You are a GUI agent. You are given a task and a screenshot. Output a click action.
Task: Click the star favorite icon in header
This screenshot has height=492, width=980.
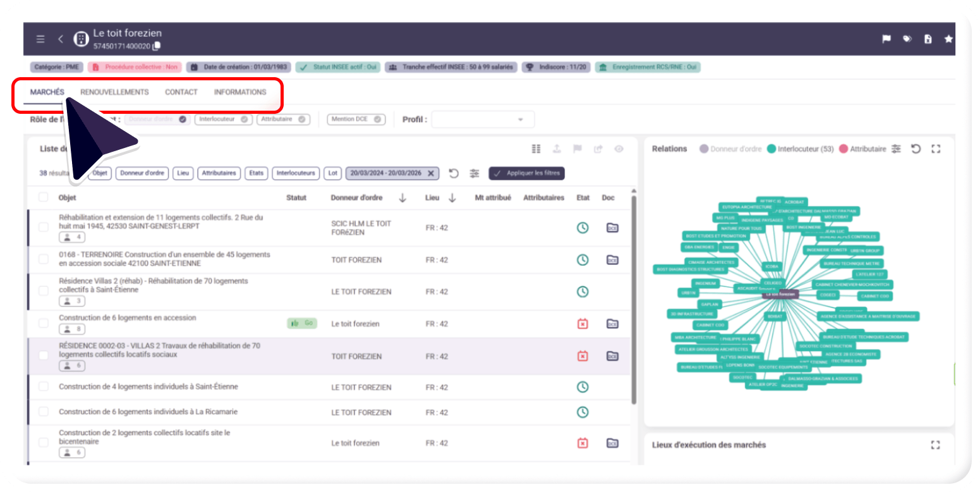(948, 39)
